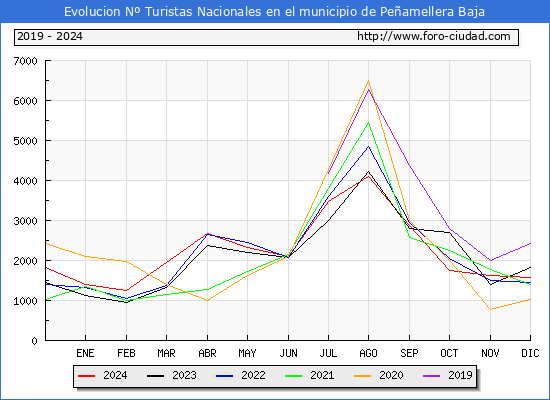550x400 pixels.
Task: Click the orange 2020 legend swatch
Action: [362, 376]
